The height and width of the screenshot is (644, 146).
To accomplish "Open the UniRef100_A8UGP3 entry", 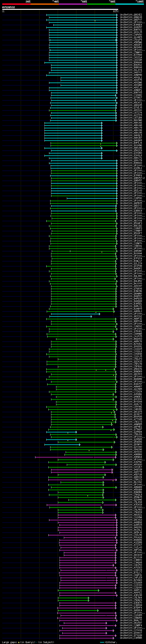I will 131,45.
